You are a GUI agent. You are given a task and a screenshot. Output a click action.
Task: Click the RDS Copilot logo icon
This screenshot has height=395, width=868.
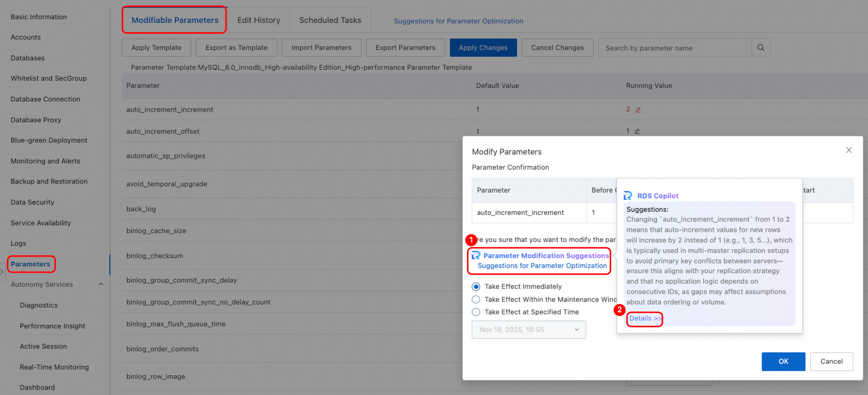[x=628, y=196]
